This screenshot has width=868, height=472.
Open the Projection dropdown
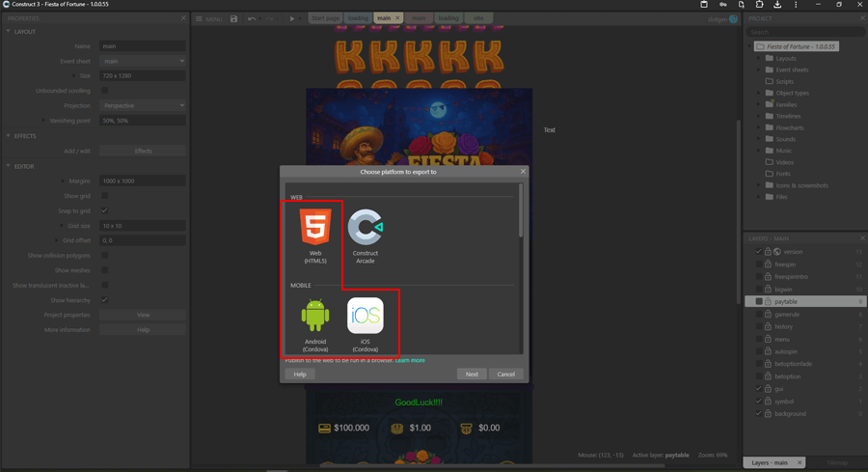[x=142, y=106]
